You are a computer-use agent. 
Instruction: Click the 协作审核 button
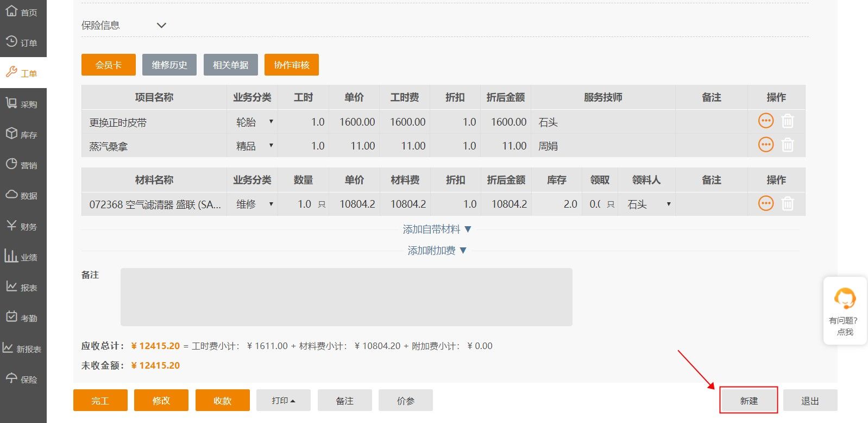tap(292, 65)
